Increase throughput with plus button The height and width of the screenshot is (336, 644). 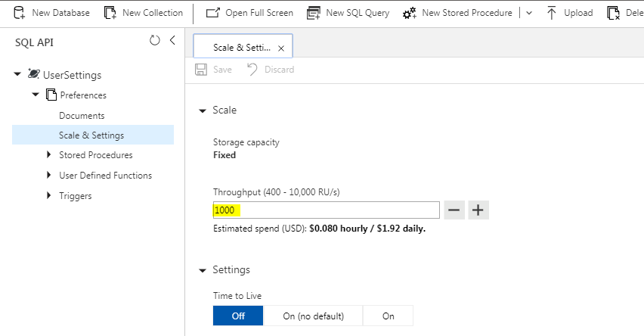pyautogui.click(x=478, y=210)
